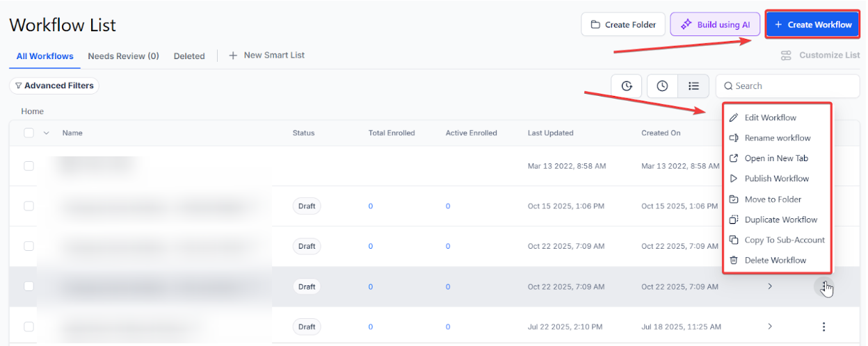Open the Advanced Filters button
The image size is (868, 346).
(54, 85)
